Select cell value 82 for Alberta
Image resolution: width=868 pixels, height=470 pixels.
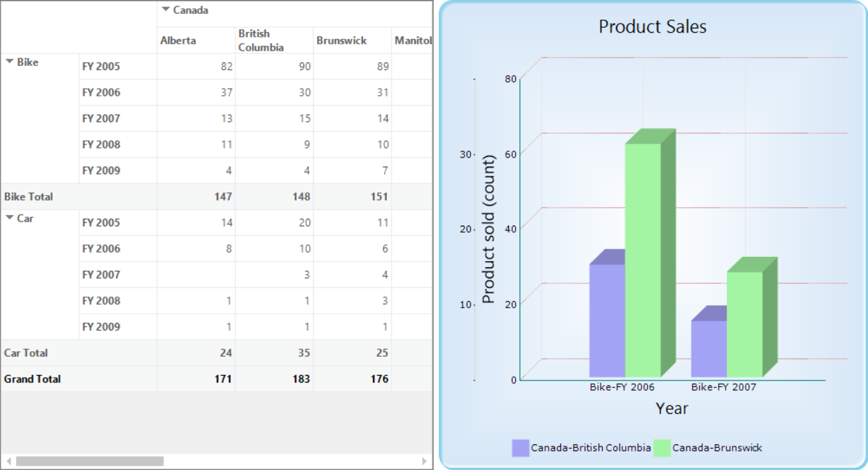197,67
